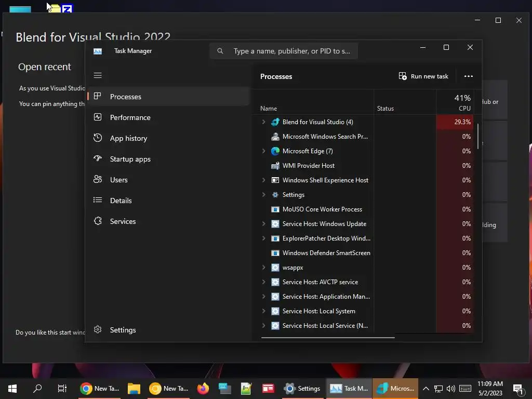Image resolution: width=532 pixels, height=399 pixels.
Task: Show hidden tray icons chevron
Action: click(x=426, y=389)
